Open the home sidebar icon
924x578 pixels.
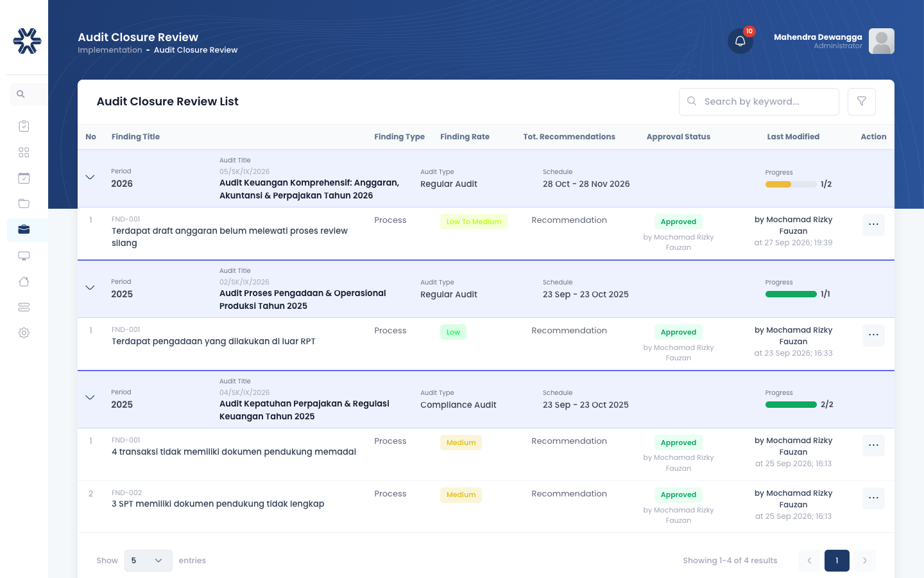click(24, 281)
